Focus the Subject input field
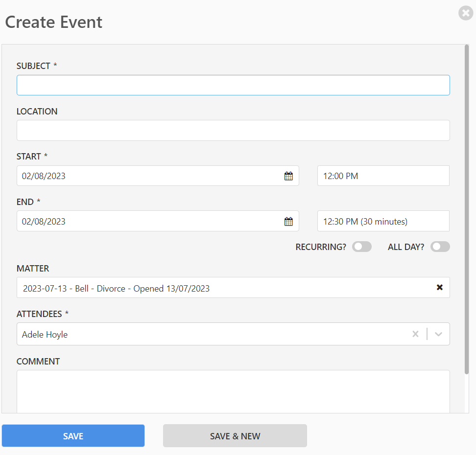 pos(233,85)
